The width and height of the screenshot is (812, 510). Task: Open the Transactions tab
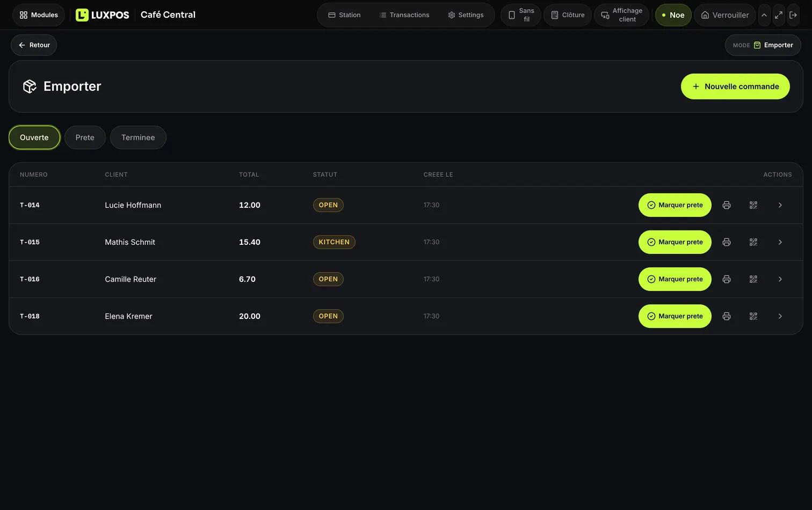(404, 15)
